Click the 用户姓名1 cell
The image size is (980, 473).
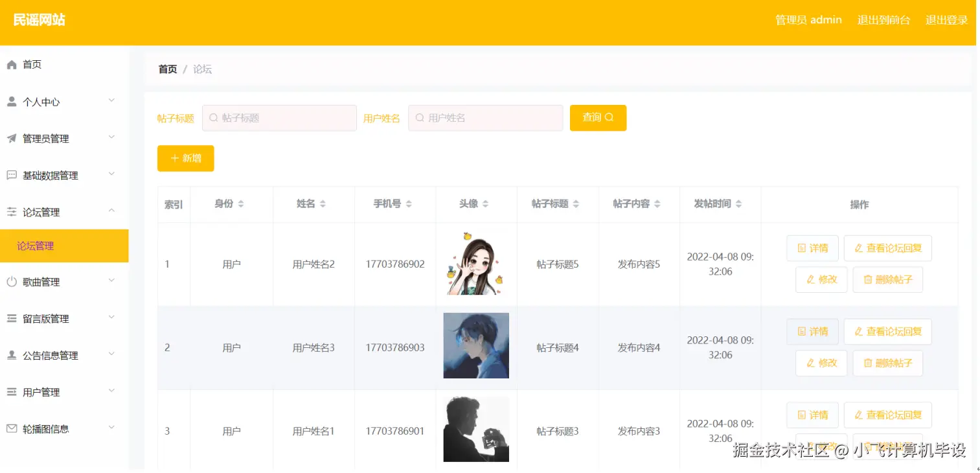coord(313,432)
